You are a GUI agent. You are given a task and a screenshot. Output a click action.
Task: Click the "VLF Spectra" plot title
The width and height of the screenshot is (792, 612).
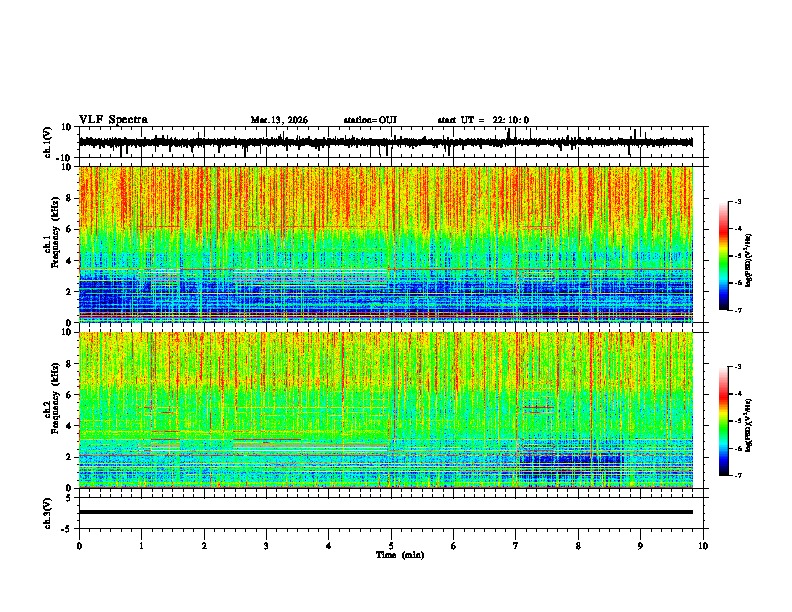(x=113, y=120)
